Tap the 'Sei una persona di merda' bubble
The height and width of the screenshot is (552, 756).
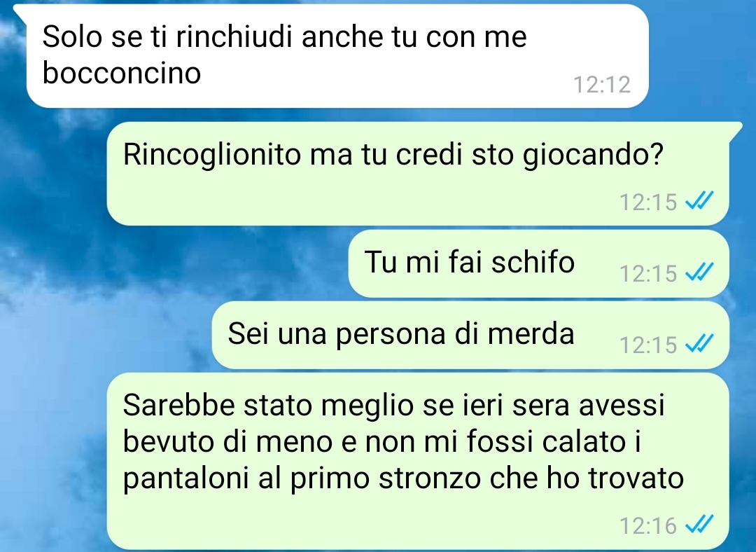[470, 335]
